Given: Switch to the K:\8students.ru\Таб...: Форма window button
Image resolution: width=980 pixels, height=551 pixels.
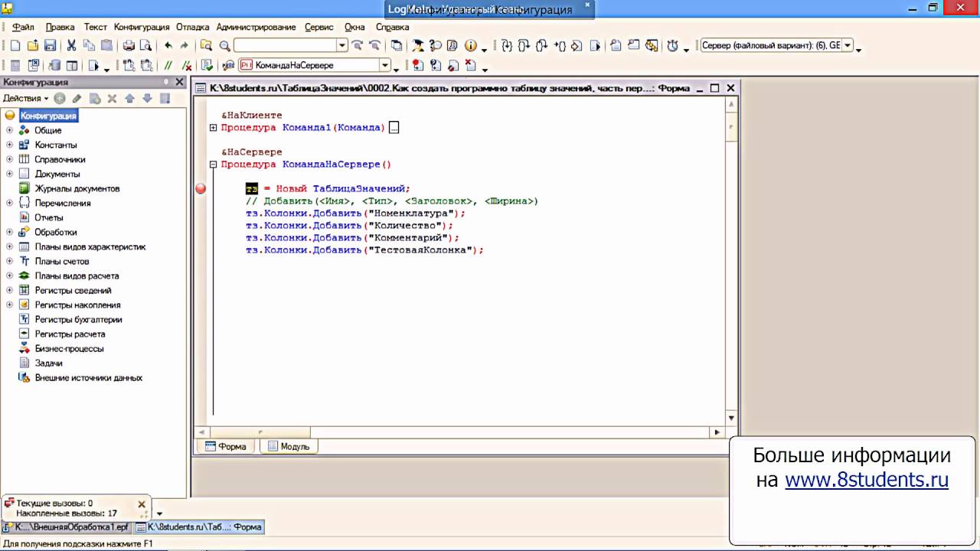Looking at the screenshot, I should coord(199,527).
